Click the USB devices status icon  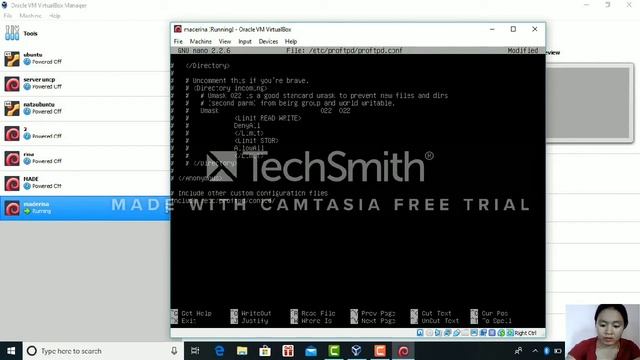[456, 333]
